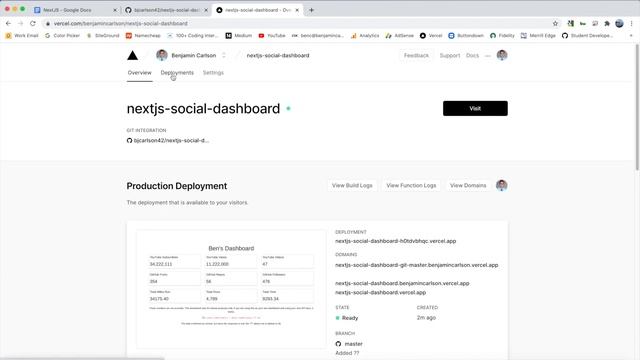Click the master branch link

click(x=353, y=344)
